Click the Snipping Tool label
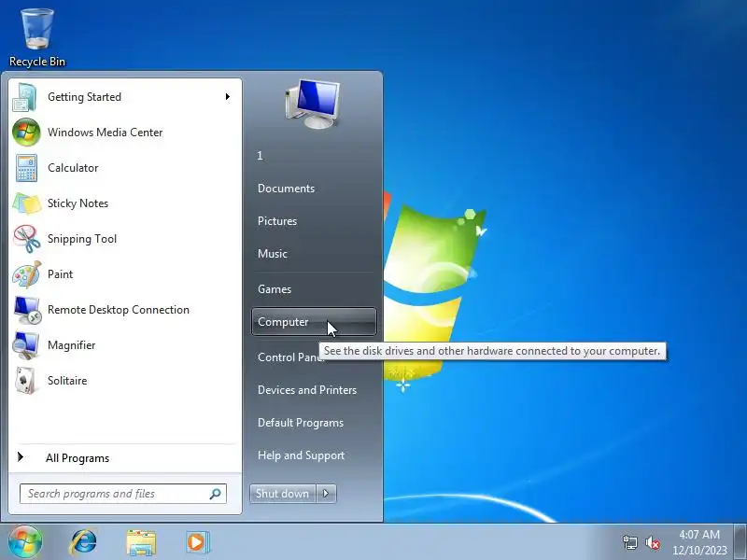 click(82, 239)
